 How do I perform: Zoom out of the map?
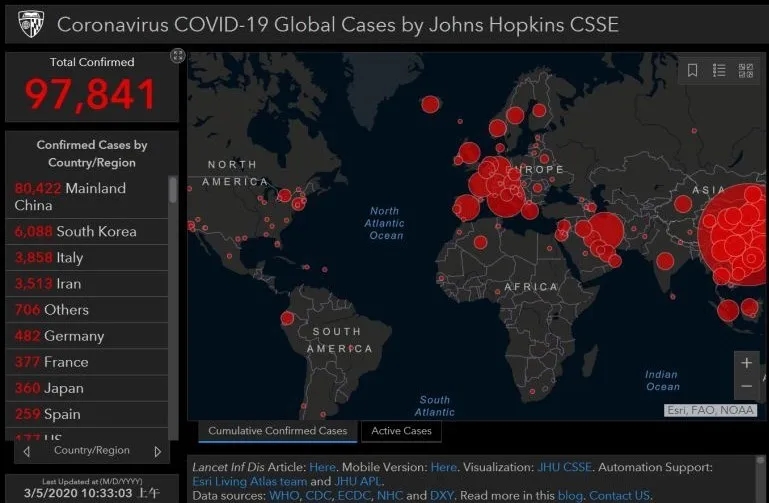coord(746,386)
